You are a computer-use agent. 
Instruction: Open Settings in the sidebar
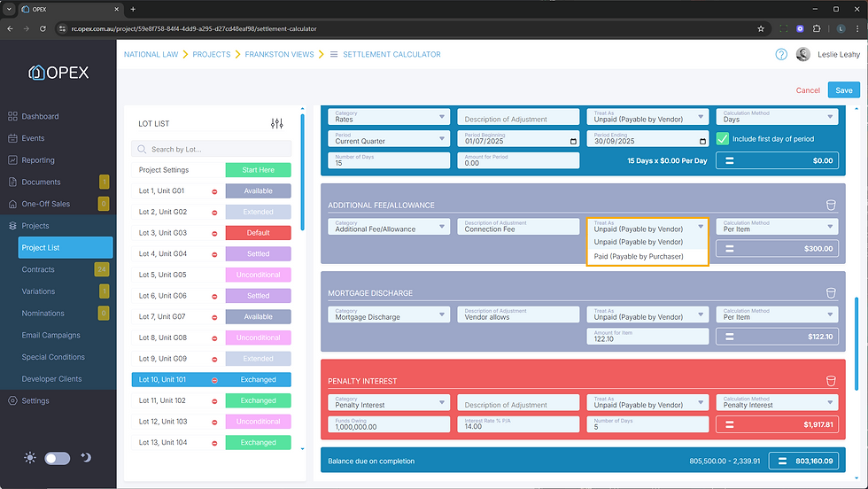tap(35, 400)
